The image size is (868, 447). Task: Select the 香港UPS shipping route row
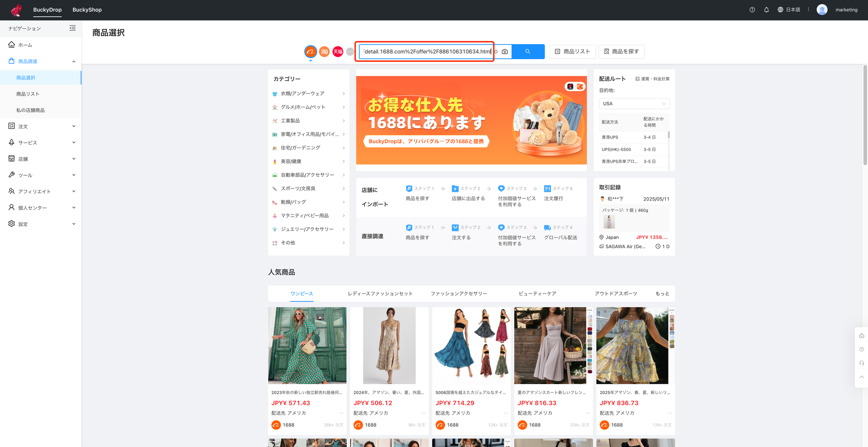(634, 137)
